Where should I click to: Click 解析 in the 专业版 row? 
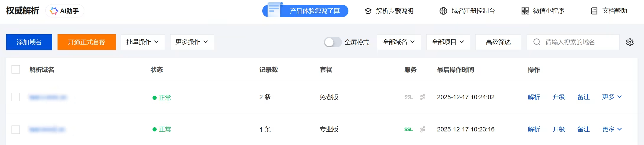[534, 129]
